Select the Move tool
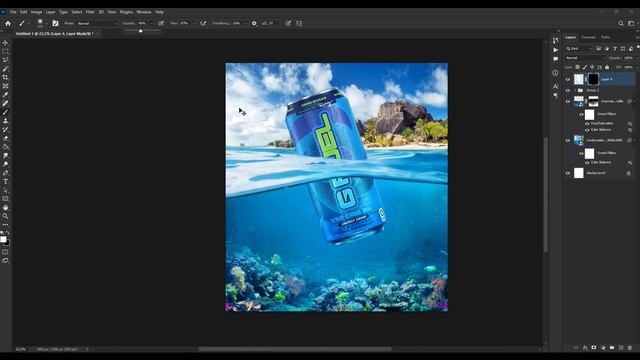Screen dimensions: 640x360 click(5, 43)
